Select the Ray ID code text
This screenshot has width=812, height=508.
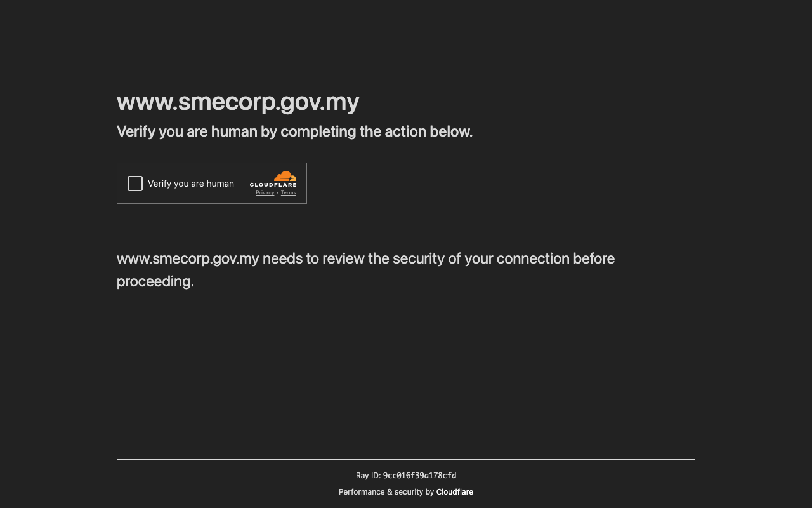(x=419, y=475)
